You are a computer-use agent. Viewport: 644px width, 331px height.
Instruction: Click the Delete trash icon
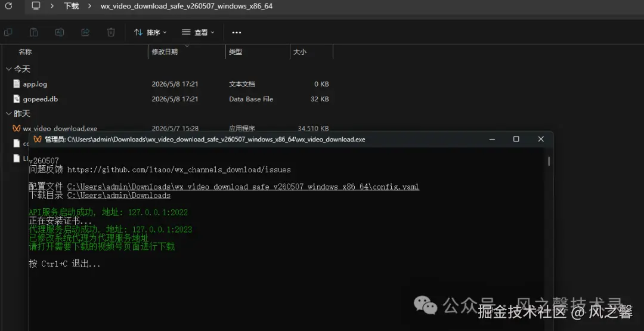tap(111, 32)
